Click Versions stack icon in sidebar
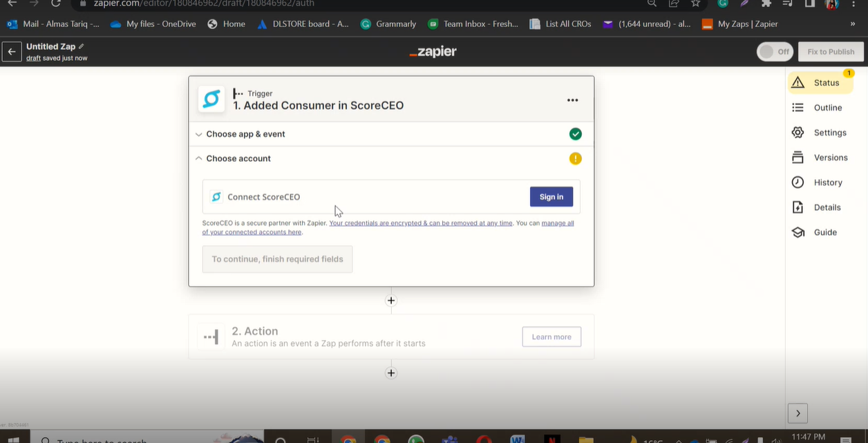 (x=798, y=158)
